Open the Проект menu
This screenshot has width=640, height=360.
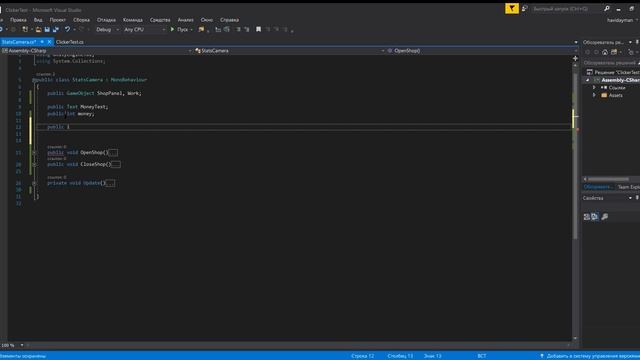click(x=58, y=20)
